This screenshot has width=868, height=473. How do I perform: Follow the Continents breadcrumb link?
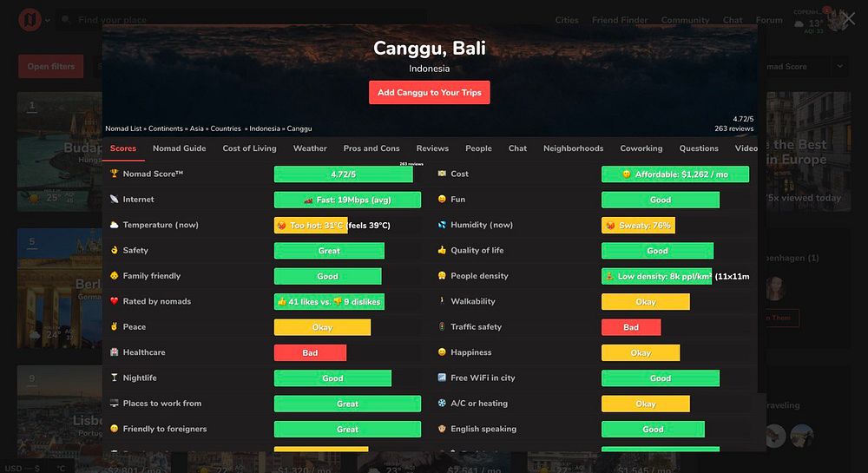[166, 128]
